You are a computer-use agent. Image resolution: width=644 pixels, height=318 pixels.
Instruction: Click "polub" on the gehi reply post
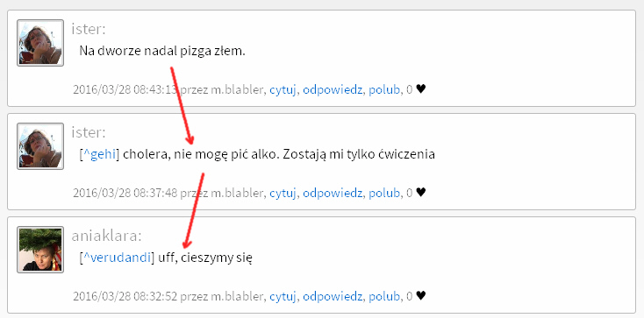click(x=384, y=193)
